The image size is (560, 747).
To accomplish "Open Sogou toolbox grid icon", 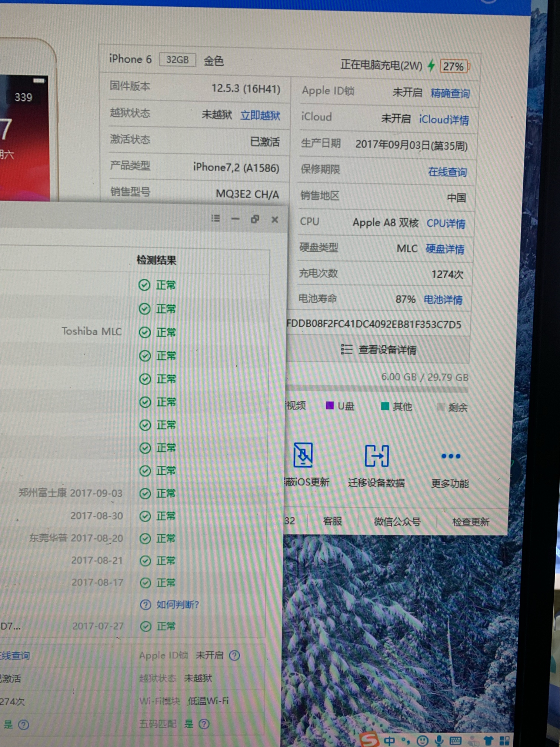I will tap(505, 741).
